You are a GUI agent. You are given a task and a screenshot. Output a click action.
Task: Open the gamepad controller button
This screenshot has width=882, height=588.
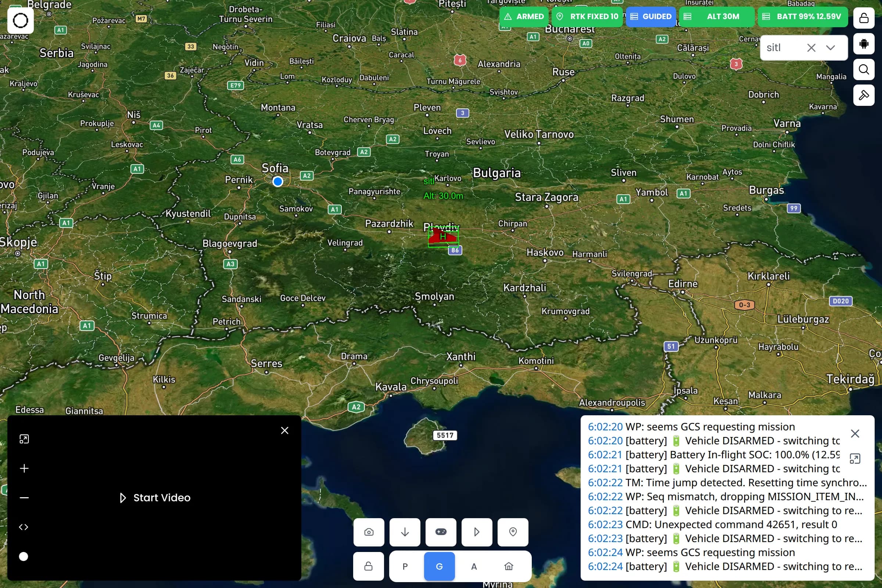441,532
